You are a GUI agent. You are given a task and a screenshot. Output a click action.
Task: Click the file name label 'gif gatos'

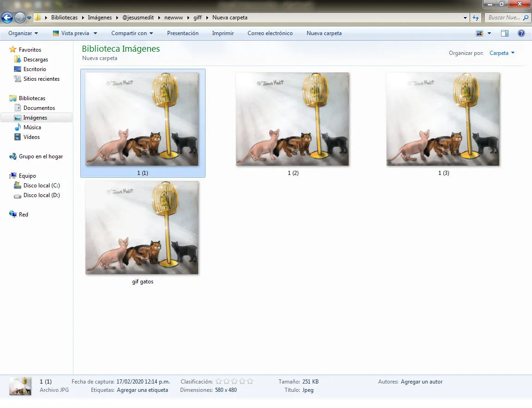tap(143, 282)
